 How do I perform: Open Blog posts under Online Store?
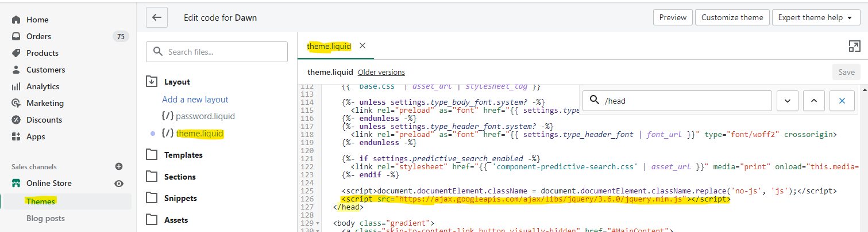tap(45, 218)
